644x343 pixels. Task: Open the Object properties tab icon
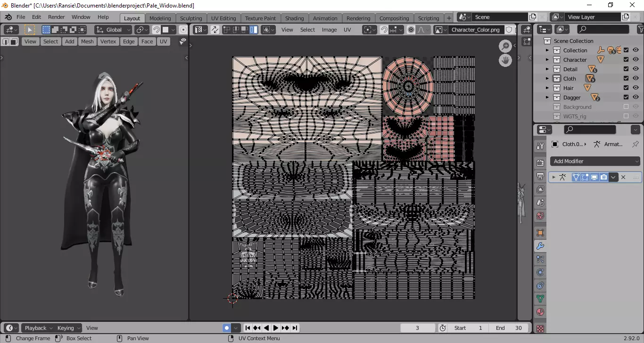(x=540, y=233)
